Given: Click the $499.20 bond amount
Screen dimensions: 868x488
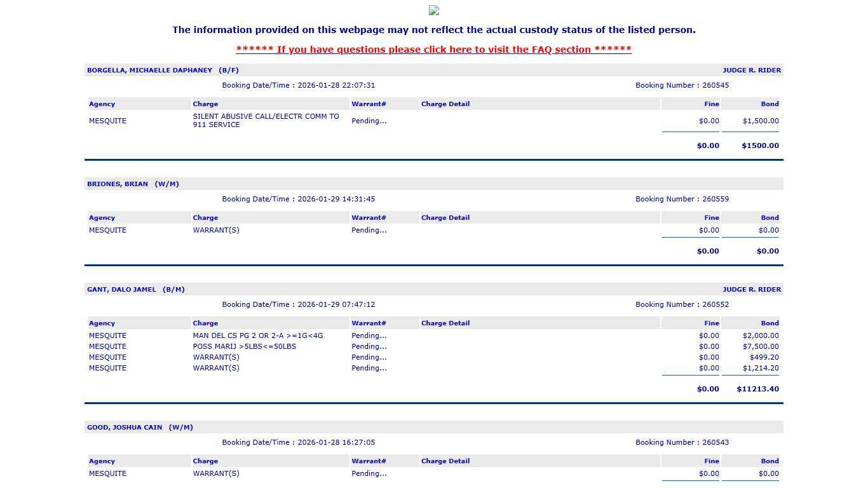Looking at the screenshot, I should click(764, 357).
